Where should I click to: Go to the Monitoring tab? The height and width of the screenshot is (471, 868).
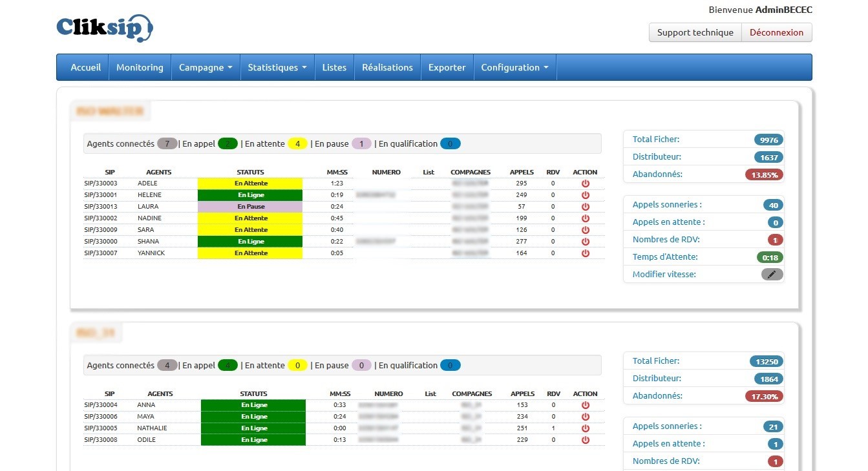coord(140,67)
